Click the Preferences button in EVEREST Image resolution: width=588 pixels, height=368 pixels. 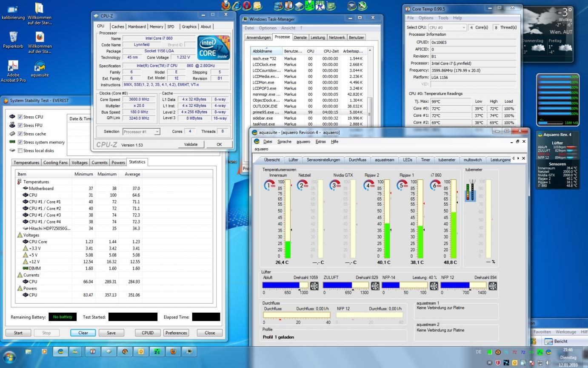pos(176,333)
